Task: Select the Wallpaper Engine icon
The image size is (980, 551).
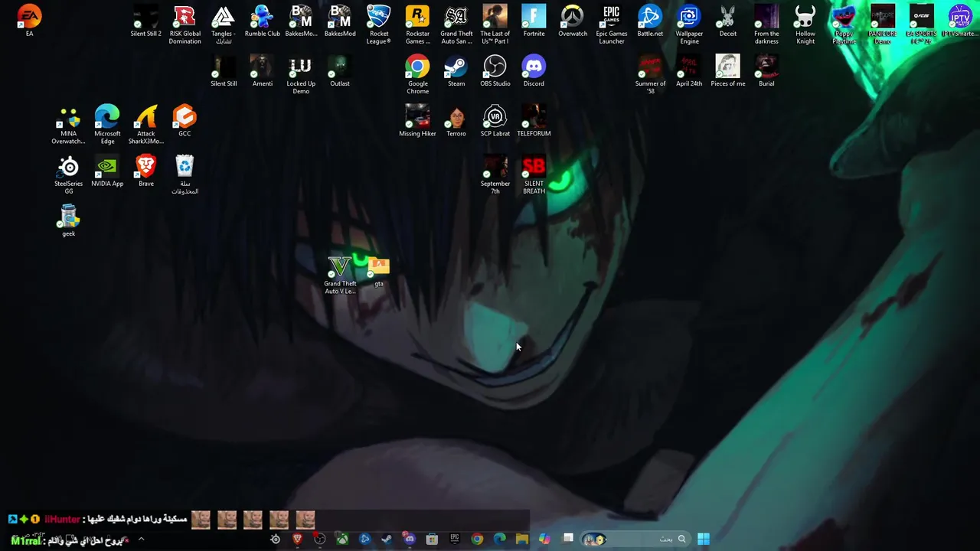Action: click(689, 24)
